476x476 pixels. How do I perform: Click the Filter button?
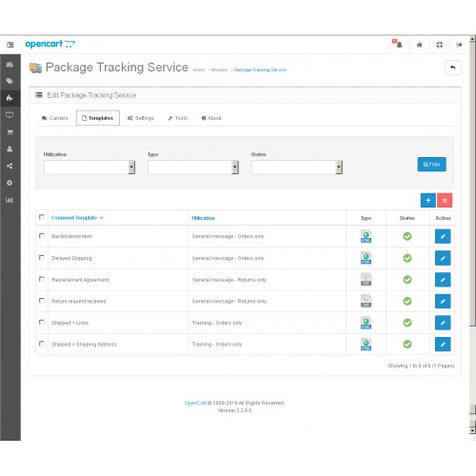pos(431,165)
